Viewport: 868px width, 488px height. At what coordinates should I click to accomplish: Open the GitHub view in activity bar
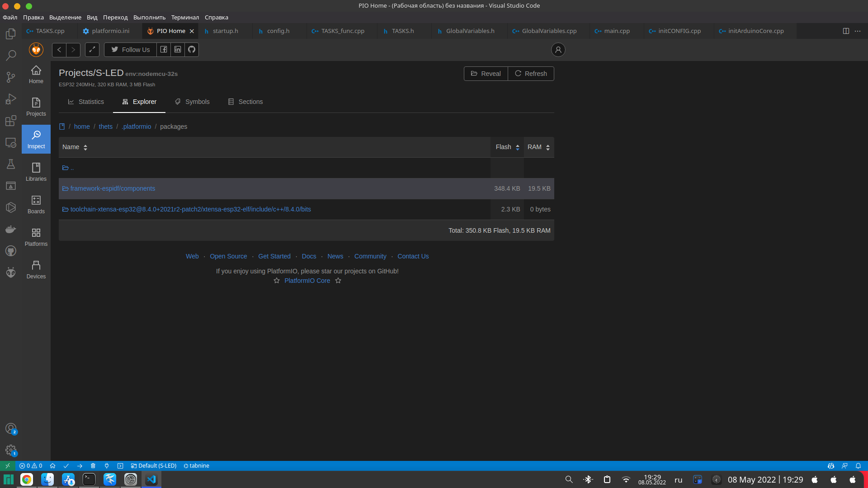click(x=11, y=251)
